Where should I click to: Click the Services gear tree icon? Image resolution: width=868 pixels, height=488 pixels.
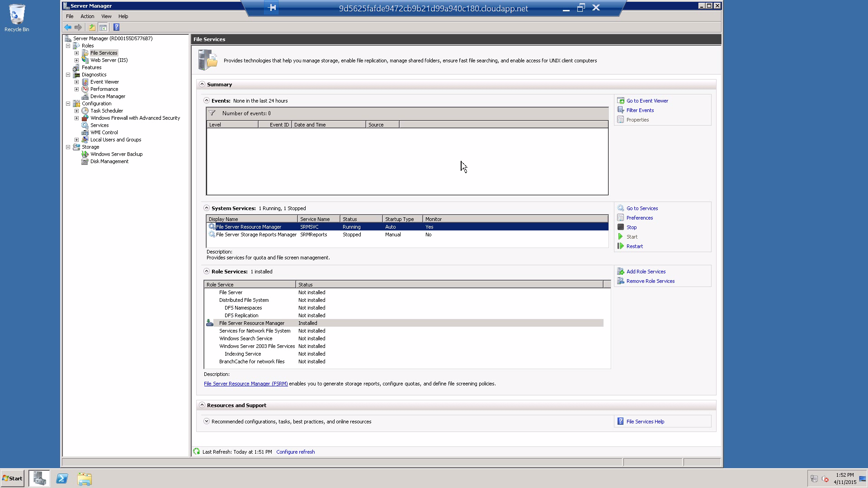pos(85,125)
